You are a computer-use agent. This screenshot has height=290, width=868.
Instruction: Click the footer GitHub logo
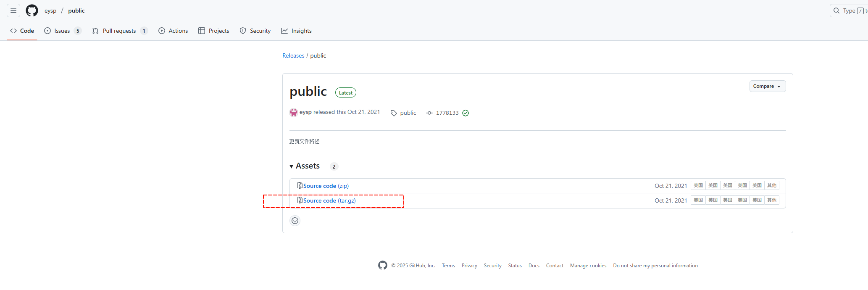pyautogui.click(x=383, y=265)
